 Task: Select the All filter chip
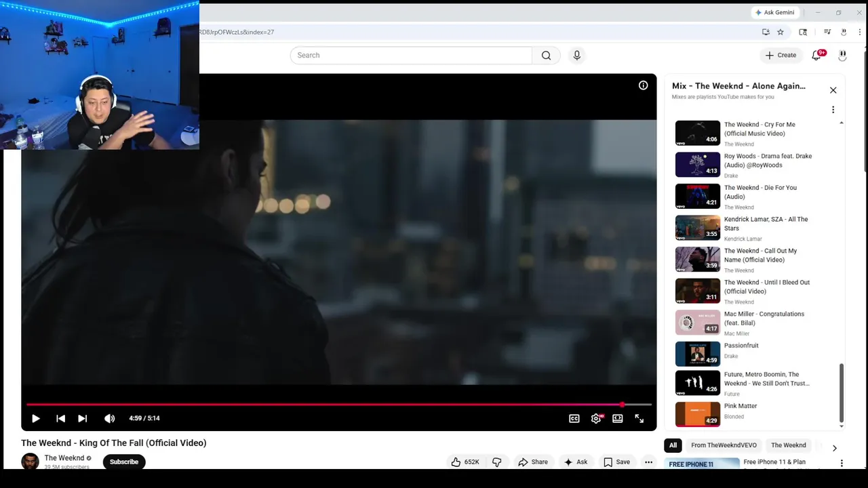[x=673, y=445]
